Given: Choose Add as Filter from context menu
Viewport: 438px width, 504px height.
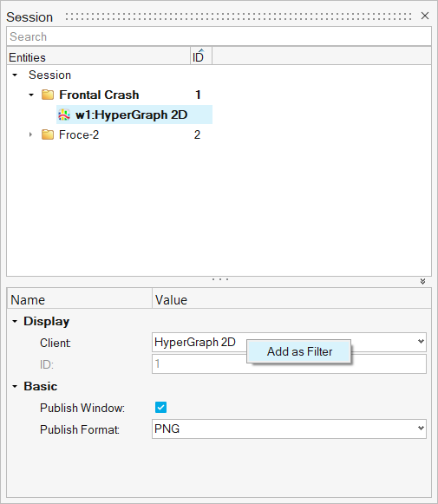Looking at the screenshot, I should [x=299, y=351].
